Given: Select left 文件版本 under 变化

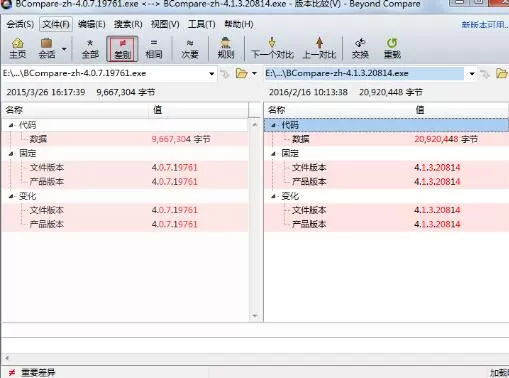Looking at the screenshot, I should pos(125,210).
